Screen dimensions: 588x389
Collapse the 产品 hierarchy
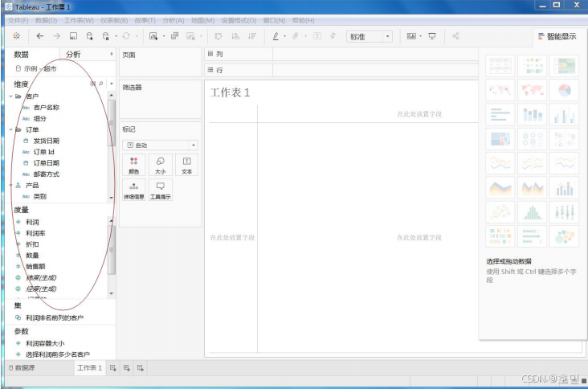pyautogui.click(x=11, y=186)
